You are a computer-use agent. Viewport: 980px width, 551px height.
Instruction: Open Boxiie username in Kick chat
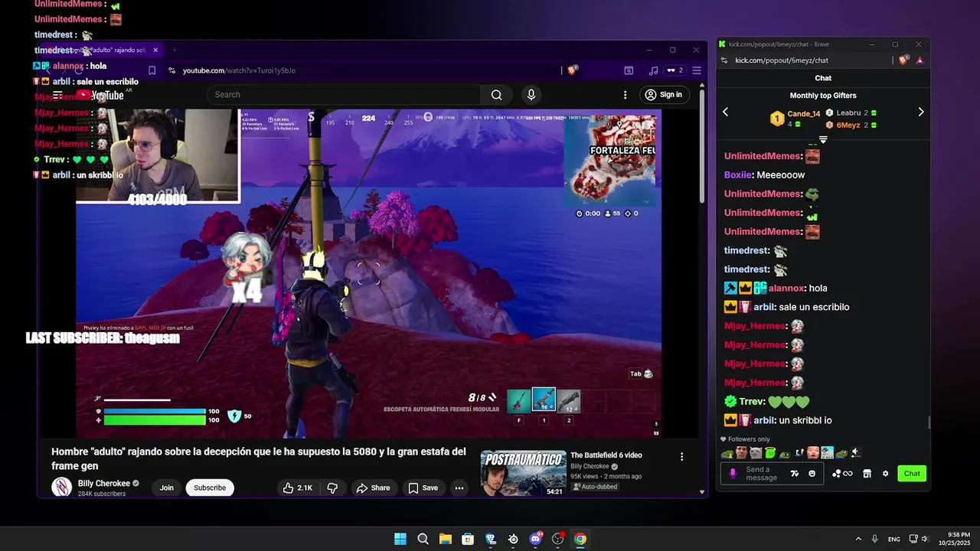click(737, 175)
